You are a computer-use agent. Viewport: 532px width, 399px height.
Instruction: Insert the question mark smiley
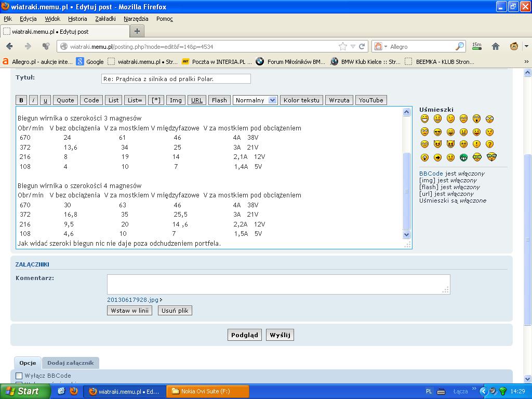(489, 144)
